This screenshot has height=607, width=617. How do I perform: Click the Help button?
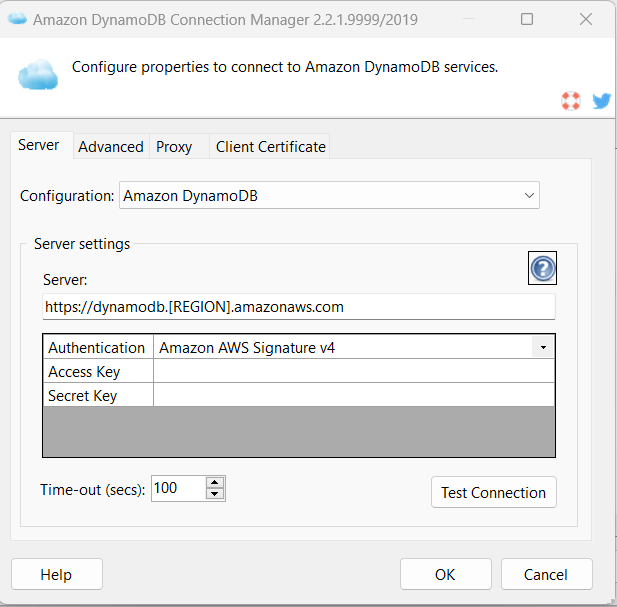pos(57,574)
